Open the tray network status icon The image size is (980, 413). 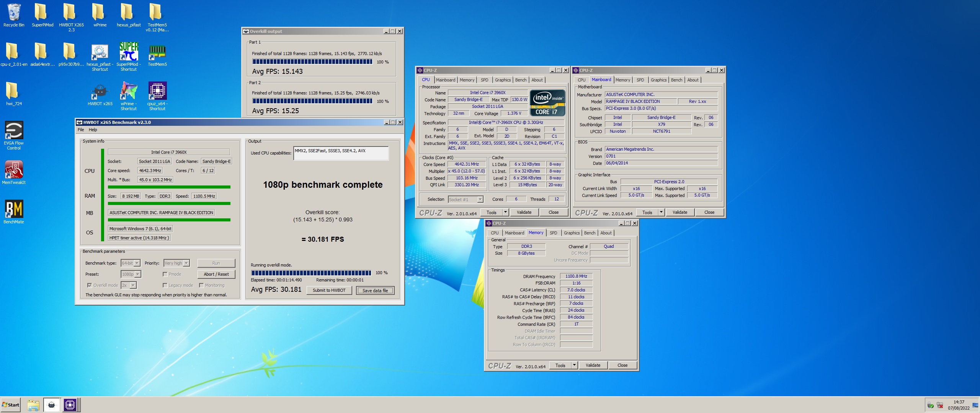(x=940, y=405)
